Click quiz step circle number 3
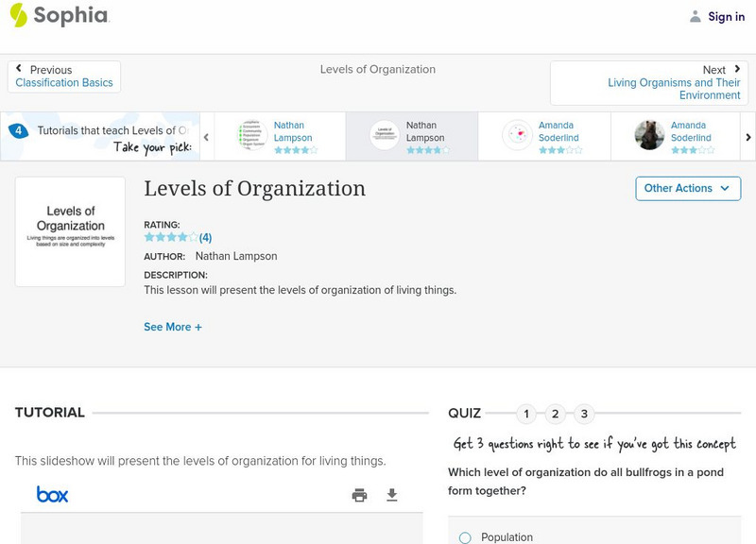The image size is (756, 544). click(585, 414)
